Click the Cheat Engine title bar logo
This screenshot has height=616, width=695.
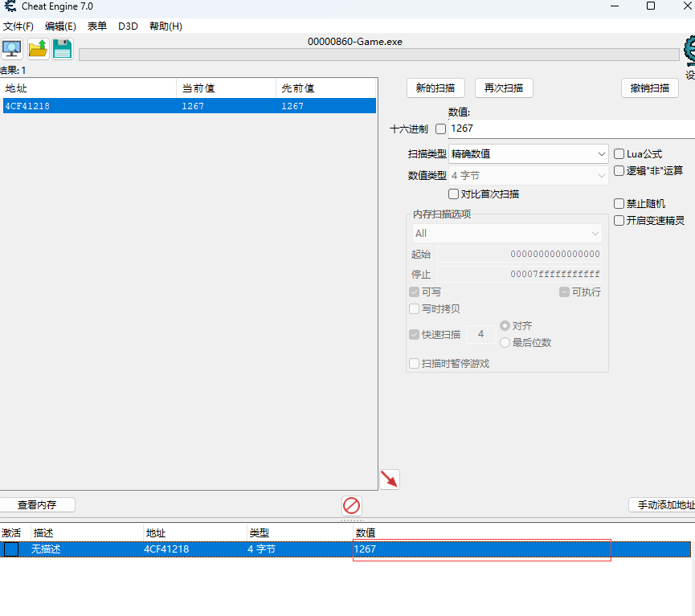10,6
